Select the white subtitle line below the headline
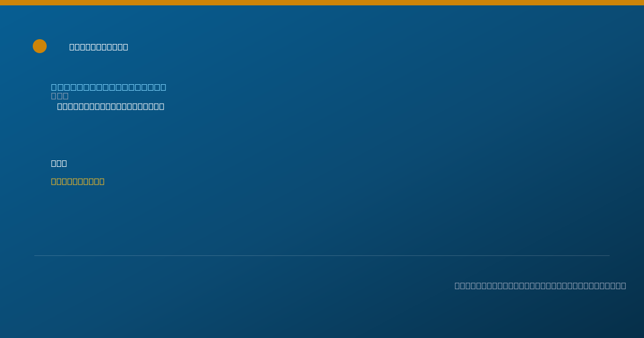 (111, 106)
